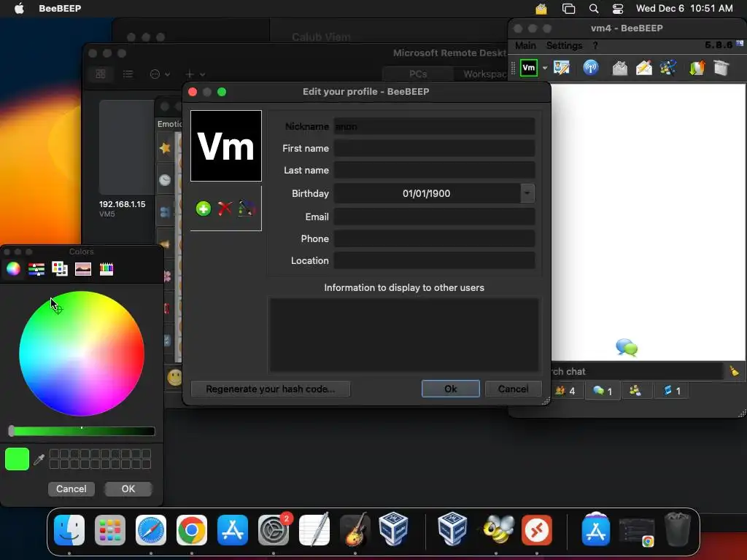Open Spotlight search in menu bar
The image size is (747, 560).
pos(594,9)
